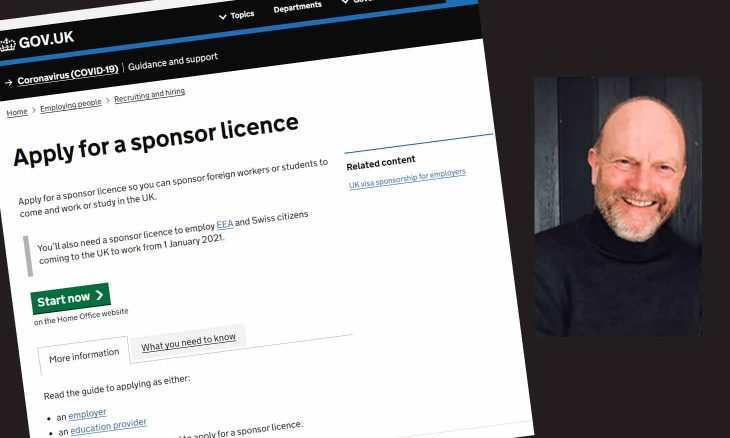The height and width of the screenshot is (438, 730).
Task: Open the education provider guide link
Action: click(x=108, y=426)
